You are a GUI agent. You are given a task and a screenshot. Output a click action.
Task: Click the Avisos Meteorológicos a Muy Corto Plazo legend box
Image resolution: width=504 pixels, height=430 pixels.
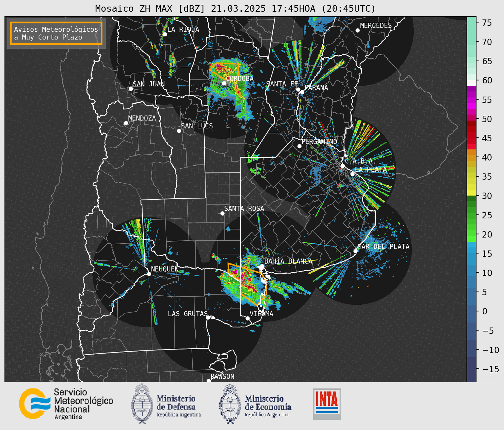[x=56, y=33]
